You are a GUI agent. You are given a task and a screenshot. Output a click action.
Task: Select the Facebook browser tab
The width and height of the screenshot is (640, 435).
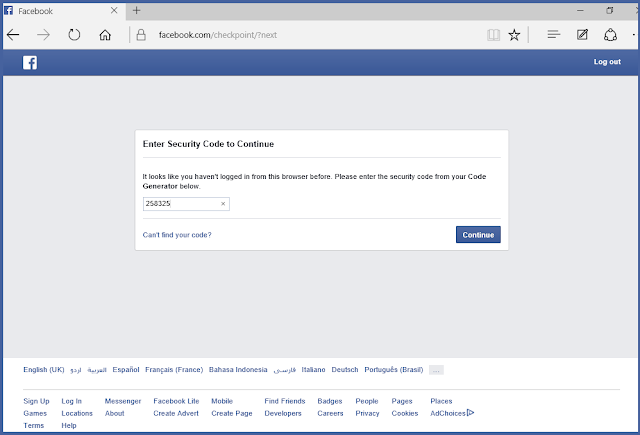[63, 11]
